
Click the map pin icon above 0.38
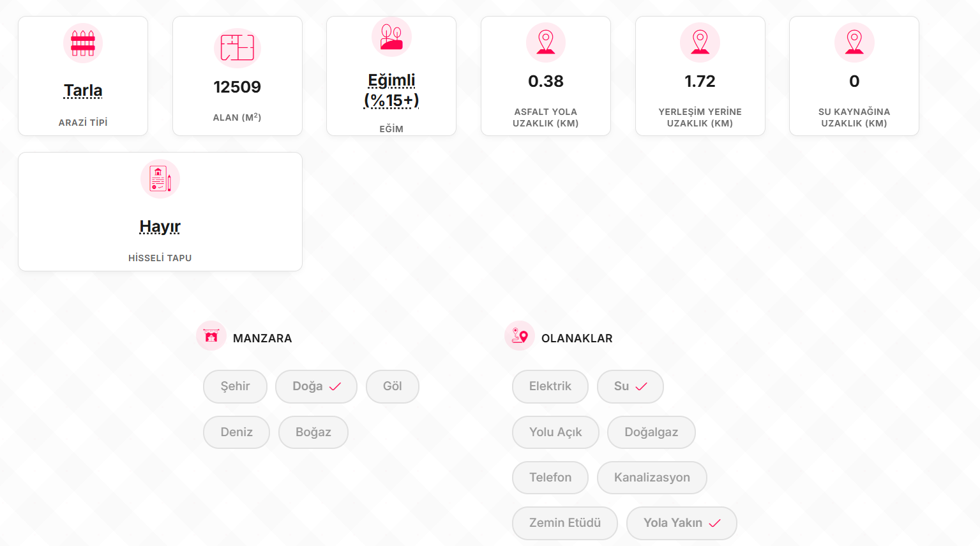[546, 43]
